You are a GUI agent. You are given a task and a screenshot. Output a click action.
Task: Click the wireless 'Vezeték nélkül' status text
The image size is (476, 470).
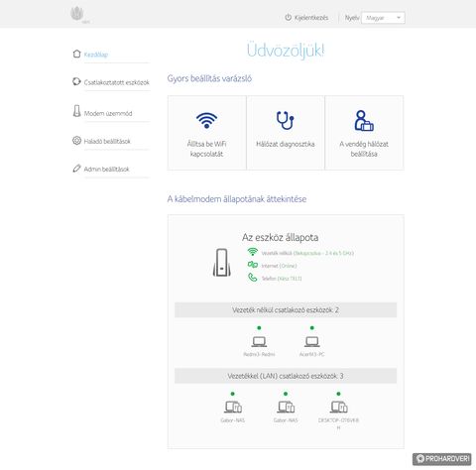[x=307, y=253]
